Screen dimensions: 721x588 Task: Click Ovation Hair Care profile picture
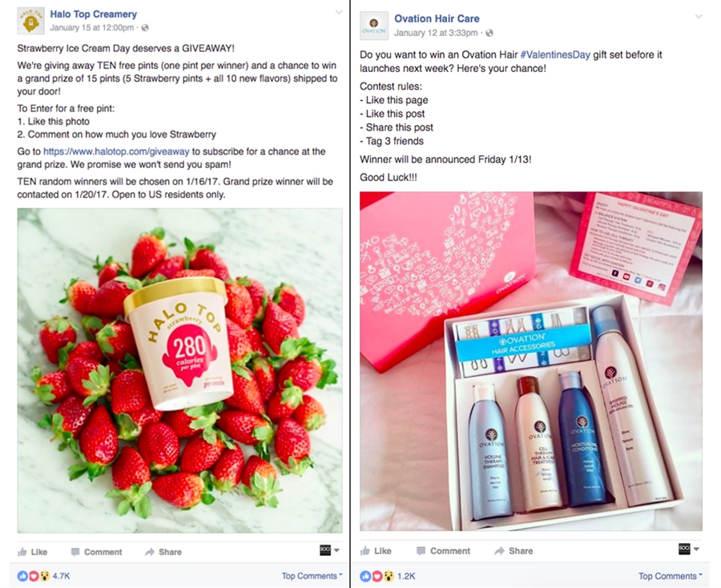(373, 26)
